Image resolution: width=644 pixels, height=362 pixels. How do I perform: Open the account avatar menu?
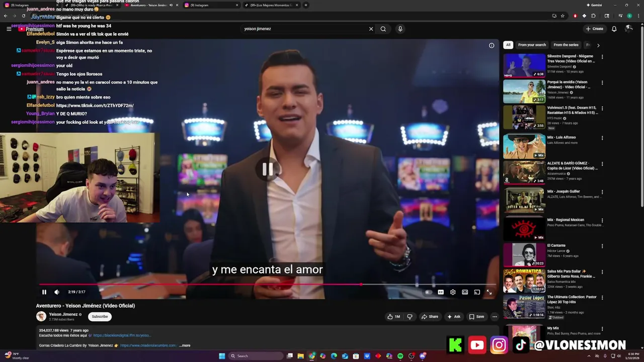(628, 29)
